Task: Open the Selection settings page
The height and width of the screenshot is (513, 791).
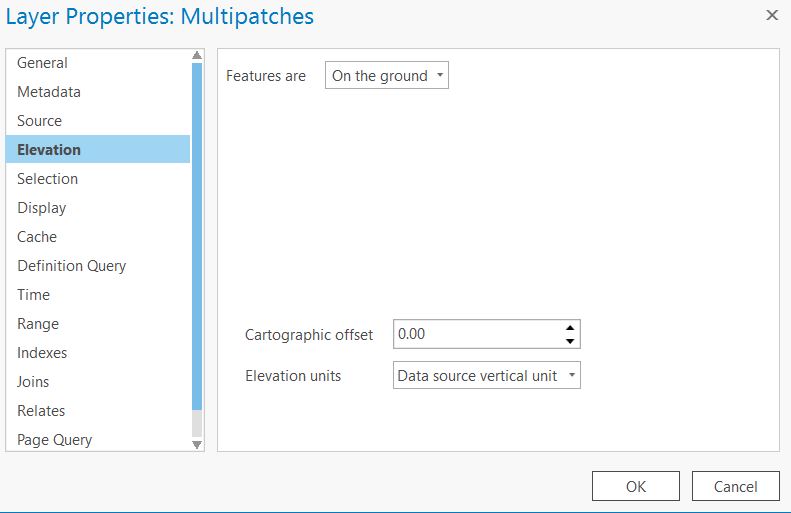Action: pyautogui.click(x=47, y=179)
